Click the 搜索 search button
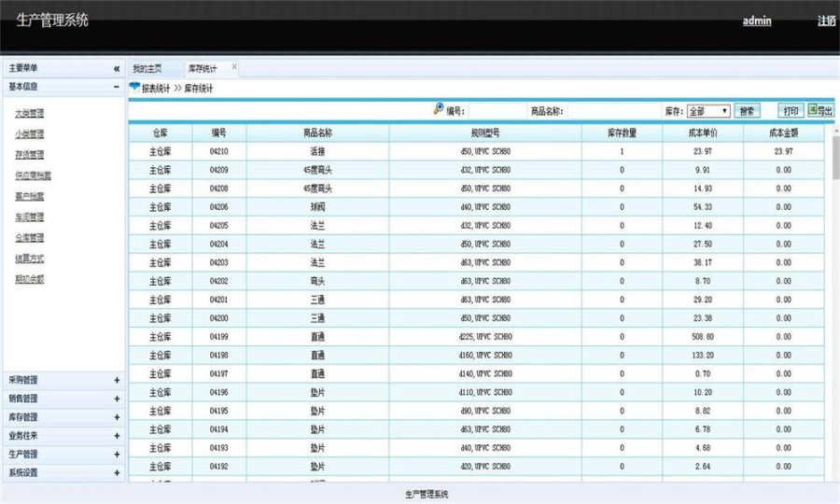Image resolution: width=840 pixels, height=504 pixels. click(x=748, y=110)
